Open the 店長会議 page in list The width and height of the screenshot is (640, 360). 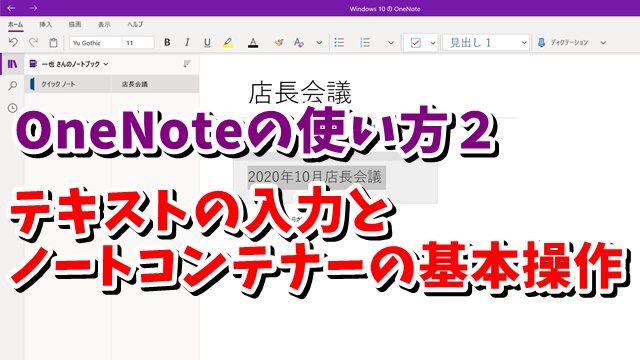(155, 84)
